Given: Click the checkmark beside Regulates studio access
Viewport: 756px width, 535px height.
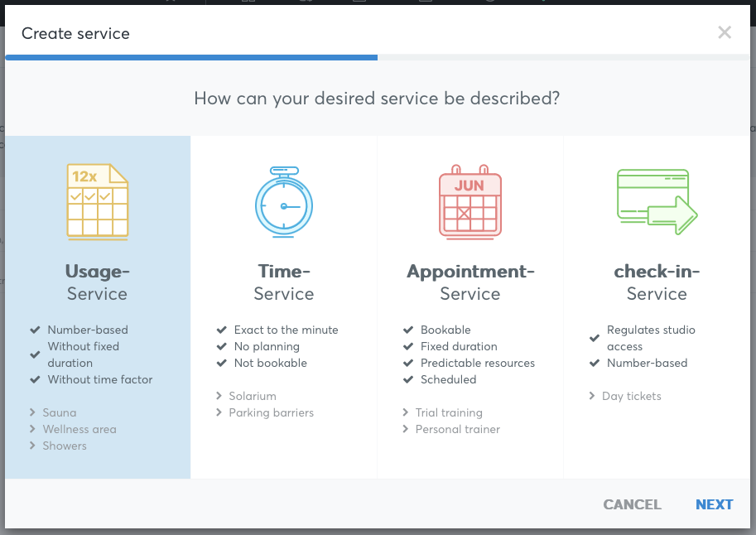Looking at the screenshot, I should pyautogui.click(x=595, y=338).
